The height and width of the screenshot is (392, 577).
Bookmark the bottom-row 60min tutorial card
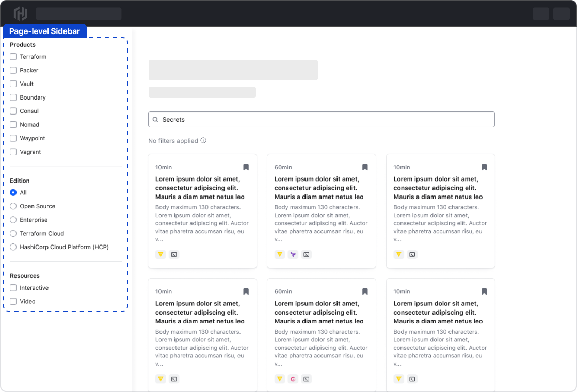coord(365,291)
